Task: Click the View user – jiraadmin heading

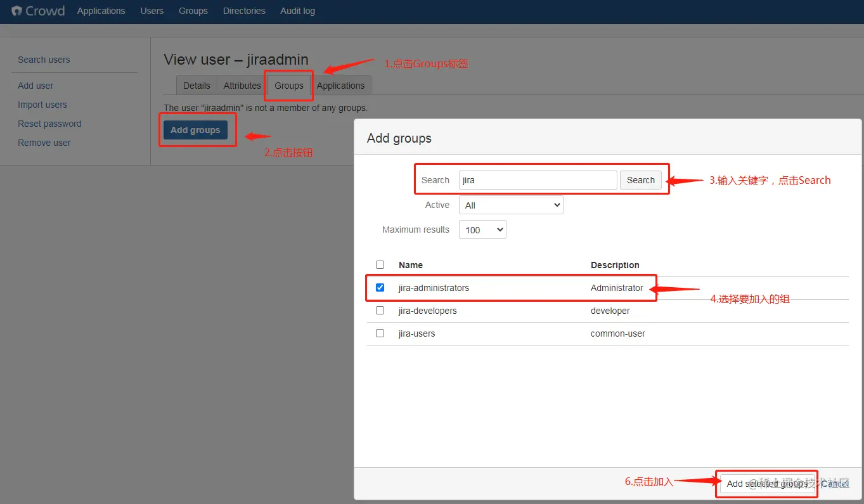Action: [236, 60]
